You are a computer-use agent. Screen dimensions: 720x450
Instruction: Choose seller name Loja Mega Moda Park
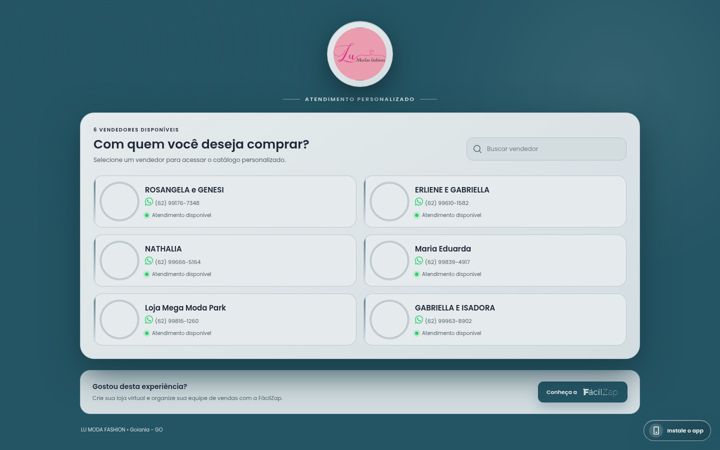tap(185, 308)
